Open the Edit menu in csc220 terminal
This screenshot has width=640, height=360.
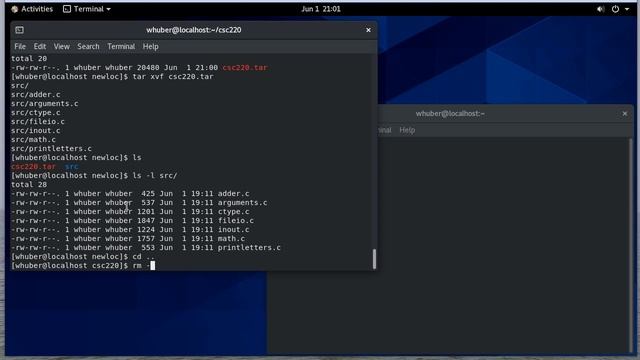(x=40, y=47)
